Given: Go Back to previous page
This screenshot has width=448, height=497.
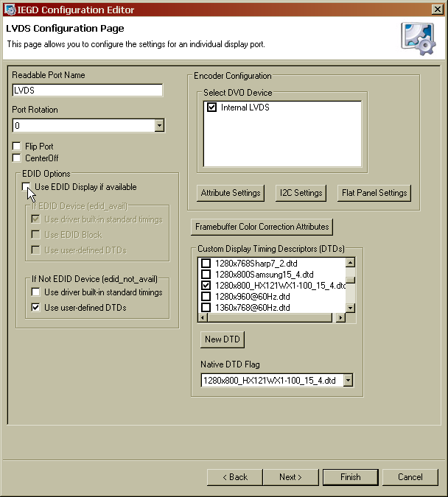Looking at the screenshot, I should 235,477.
